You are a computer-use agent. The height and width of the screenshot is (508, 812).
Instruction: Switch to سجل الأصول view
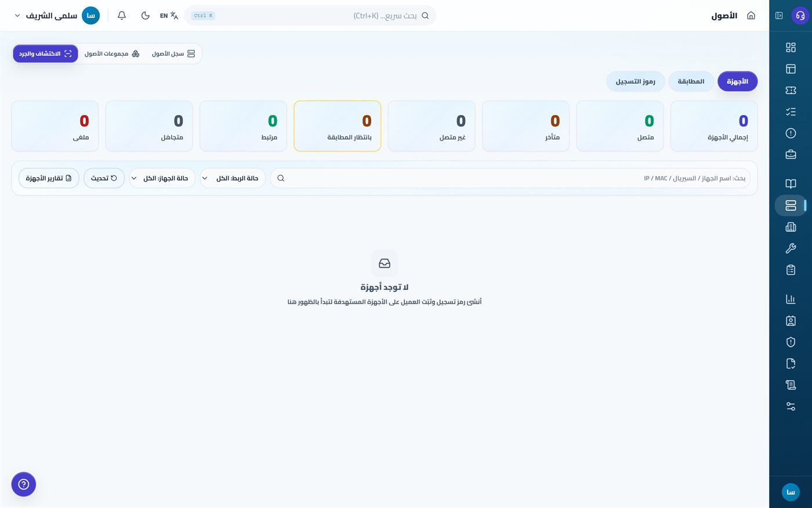coord(173,54)
